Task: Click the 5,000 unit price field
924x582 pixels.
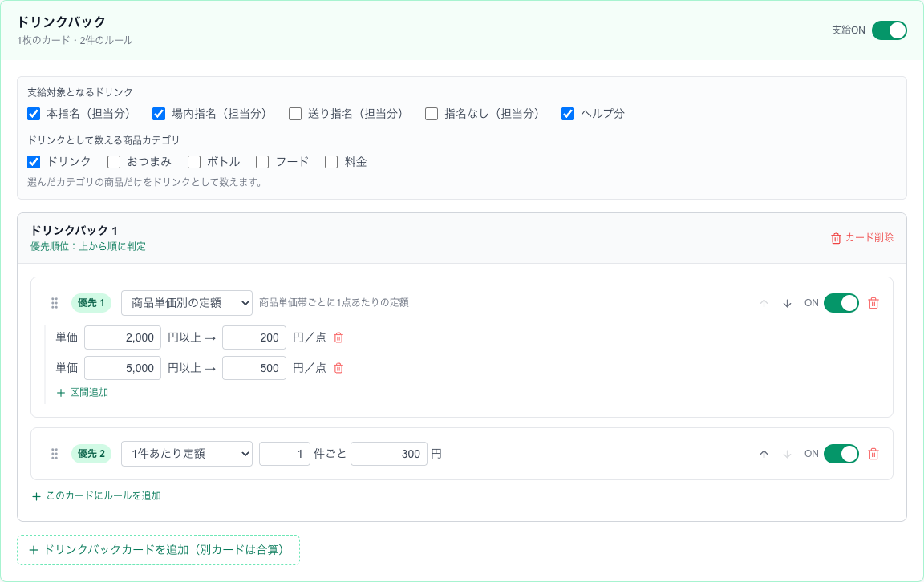Action: [123, 368]
